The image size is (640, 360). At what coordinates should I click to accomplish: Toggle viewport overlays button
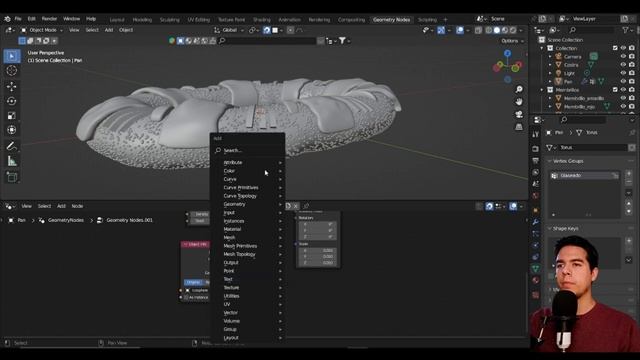460,30
